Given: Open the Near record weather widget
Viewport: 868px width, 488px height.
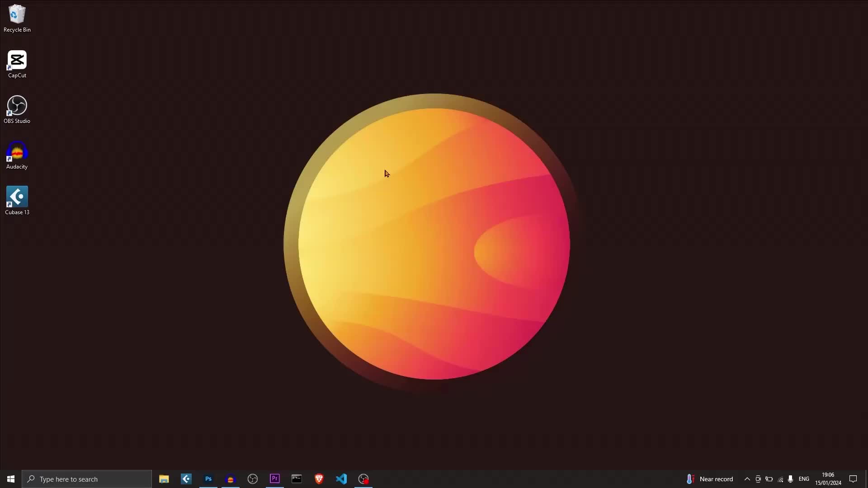Looking at the screenshot, I should [x=710, y=479].
